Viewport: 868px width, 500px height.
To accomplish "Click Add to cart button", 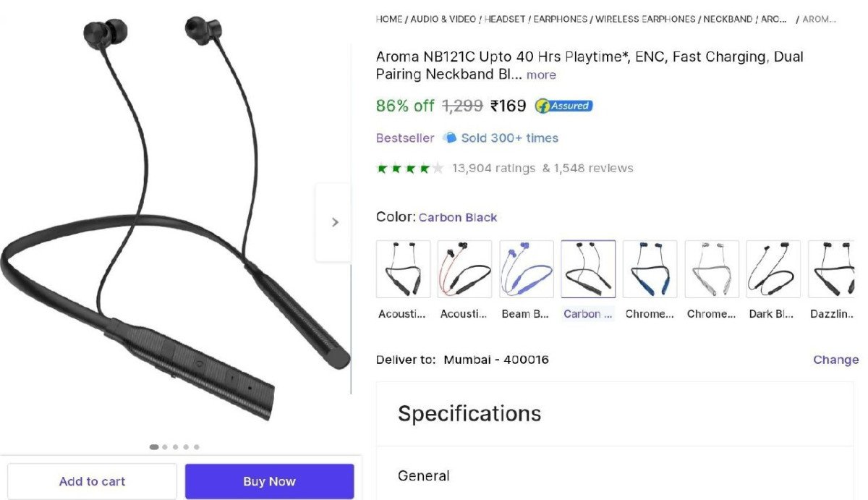I will pyautogui.click(x=92, y=481).
